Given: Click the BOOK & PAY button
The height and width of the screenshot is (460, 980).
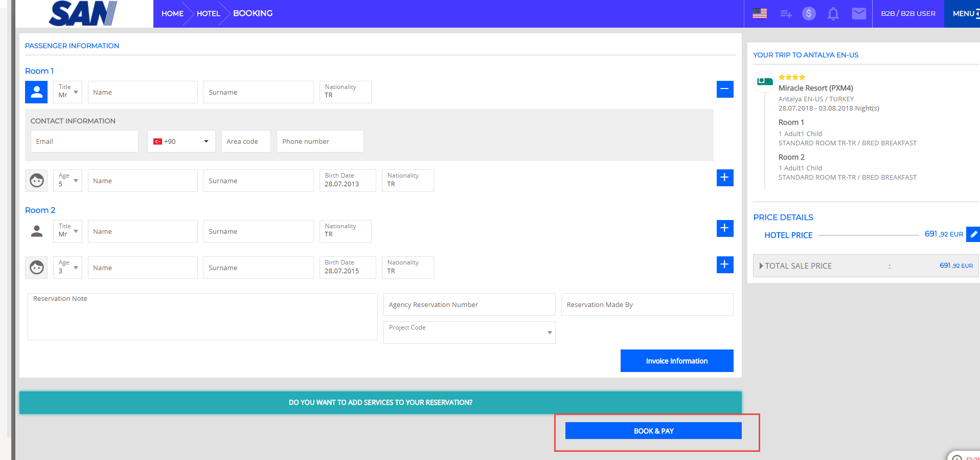Looking at the screenshot, I should click(x=653, y=431).
